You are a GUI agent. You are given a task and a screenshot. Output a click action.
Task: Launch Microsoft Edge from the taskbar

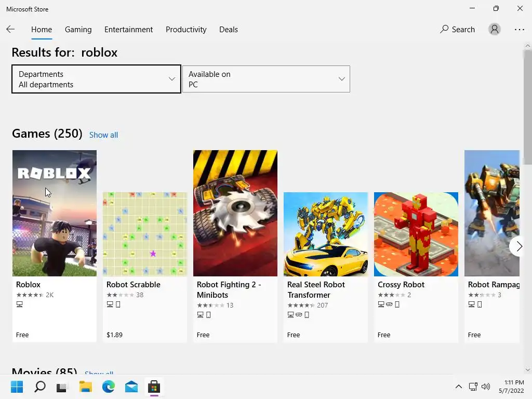(x=108, y=387)
